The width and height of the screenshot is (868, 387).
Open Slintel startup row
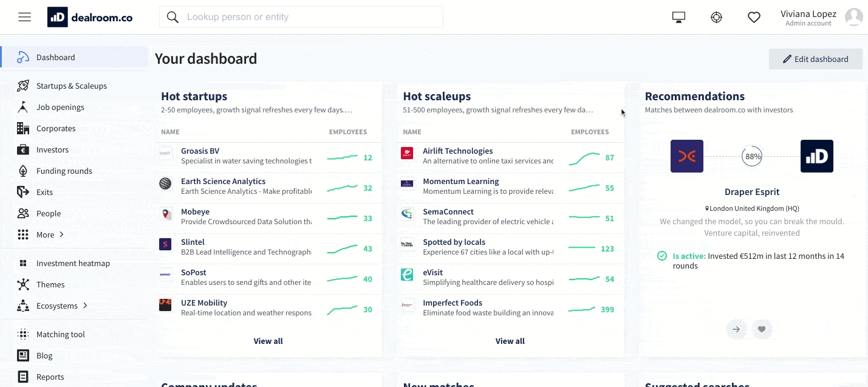click(268, 248)
